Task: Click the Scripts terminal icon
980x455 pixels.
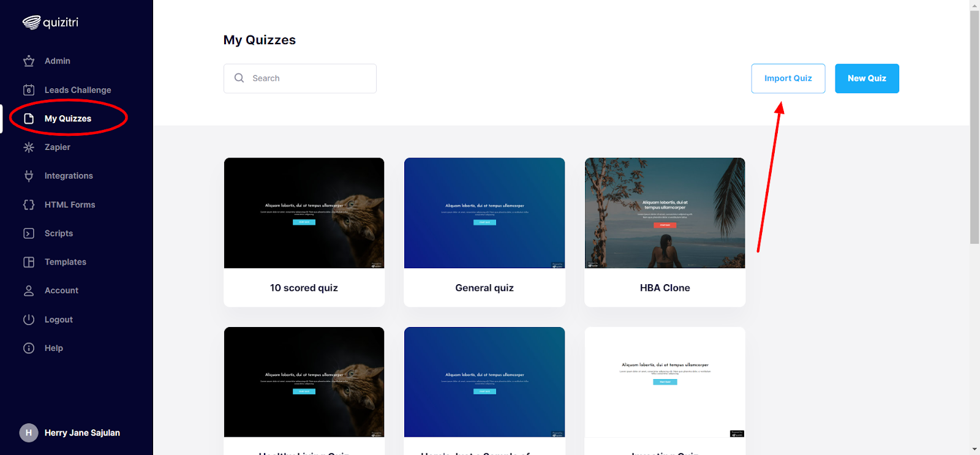Action: point(29,233)
